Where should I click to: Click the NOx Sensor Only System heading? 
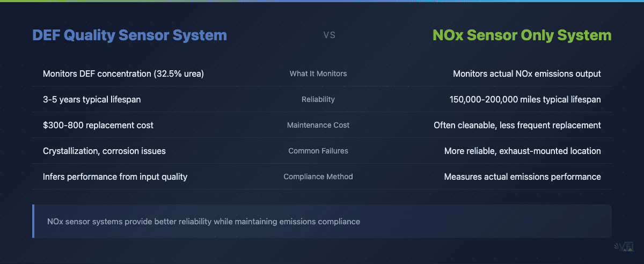(522, 35)
